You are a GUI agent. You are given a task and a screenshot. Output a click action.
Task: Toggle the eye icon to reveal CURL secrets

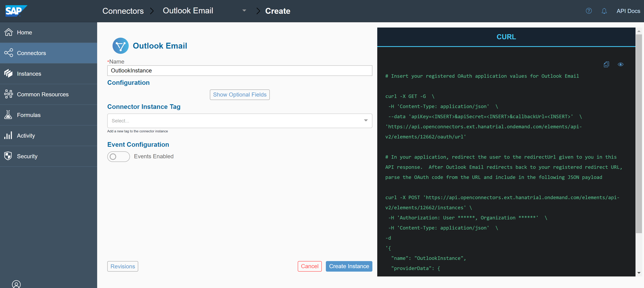[620, 65]
